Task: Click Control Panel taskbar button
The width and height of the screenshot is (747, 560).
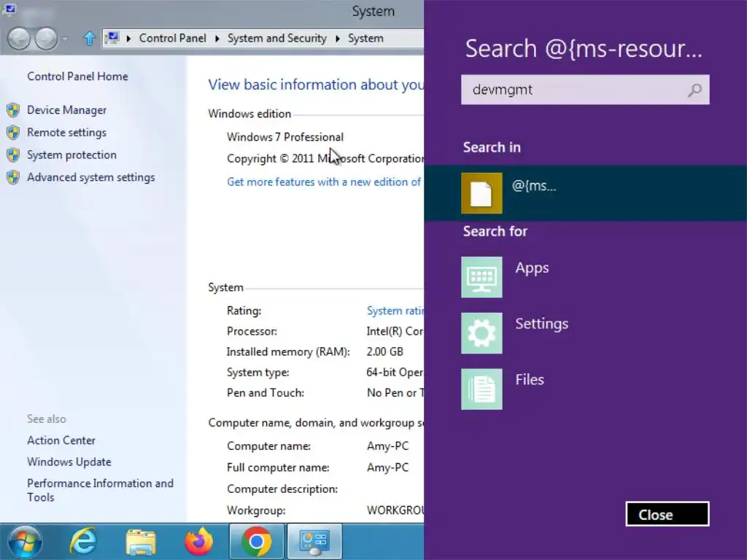Action: tap(314, 542)
